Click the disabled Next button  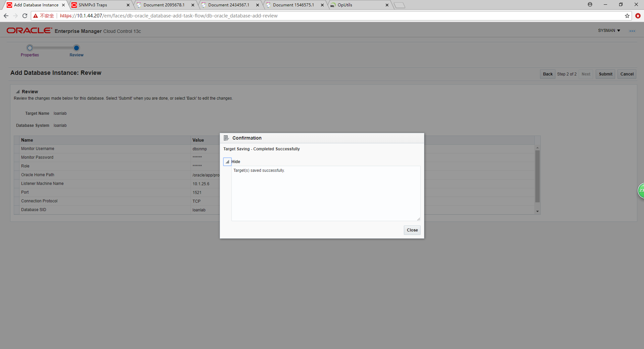[x=586, y=74]
